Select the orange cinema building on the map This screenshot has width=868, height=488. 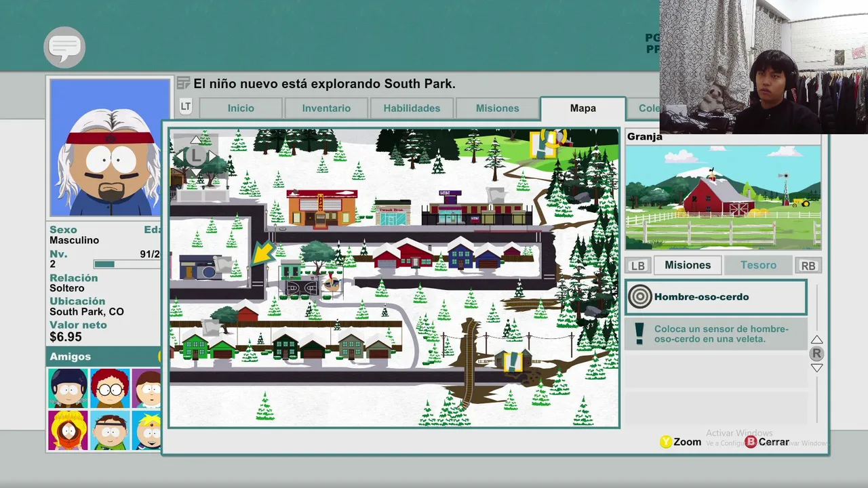point(321,208)
